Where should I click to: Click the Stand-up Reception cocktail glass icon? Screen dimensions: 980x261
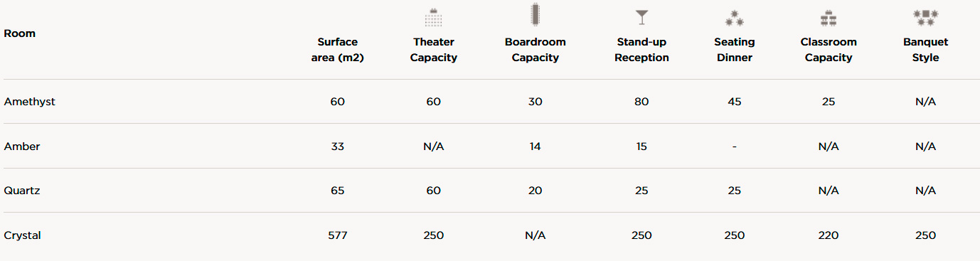tap(641, 17)
